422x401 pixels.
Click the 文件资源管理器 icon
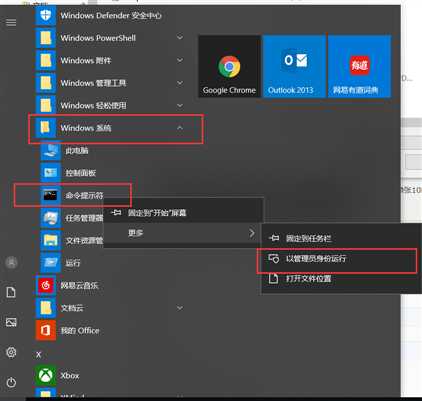coord(50,240)
